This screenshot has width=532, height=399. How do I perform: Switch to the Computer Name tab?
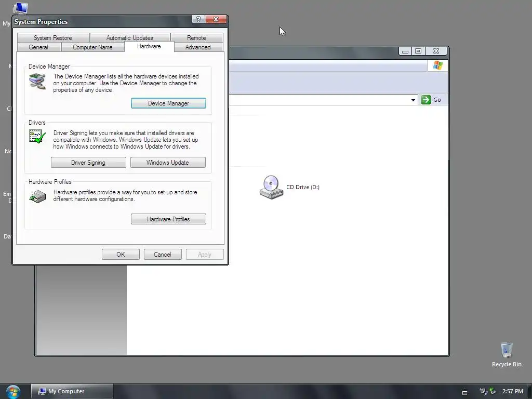[92, 47]
